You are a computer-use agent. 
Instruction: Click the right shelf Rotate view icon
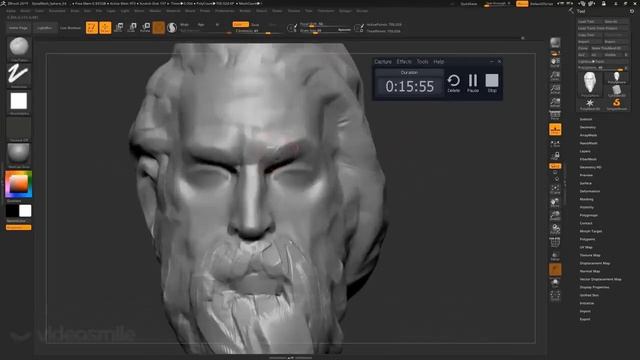[555, 229]
